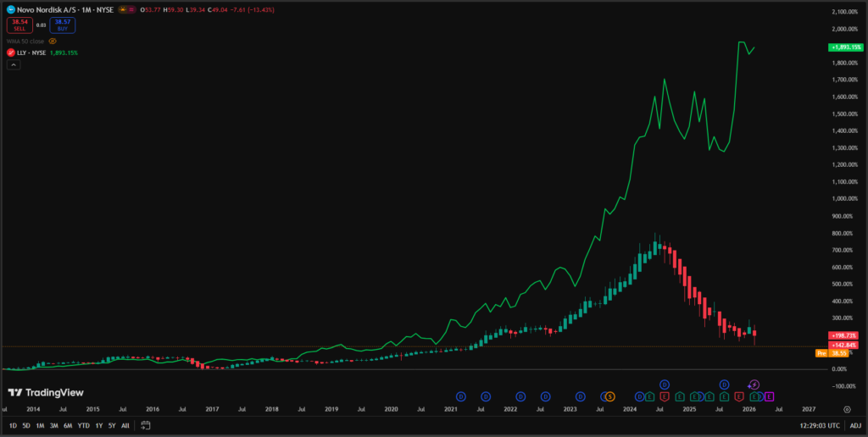Click the pink lines icon beside market status
Screen dimensions: 868x437
pyautogui.click(x=131, y=10)
